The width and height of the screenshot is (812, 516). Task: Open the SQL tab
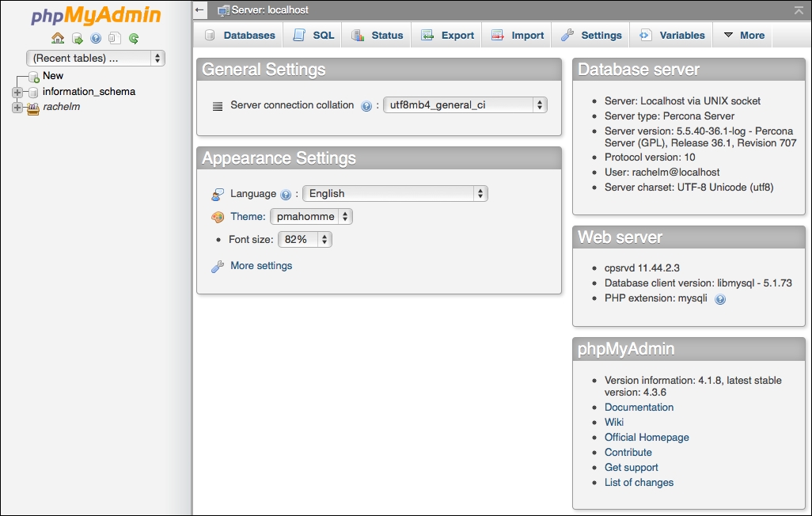click(314, 36)
